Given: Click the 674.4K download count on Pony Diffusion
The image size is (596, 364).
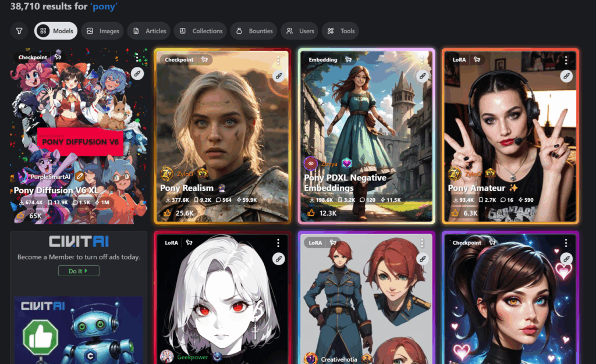Looking at the screenshot, I should pos(31,202).
